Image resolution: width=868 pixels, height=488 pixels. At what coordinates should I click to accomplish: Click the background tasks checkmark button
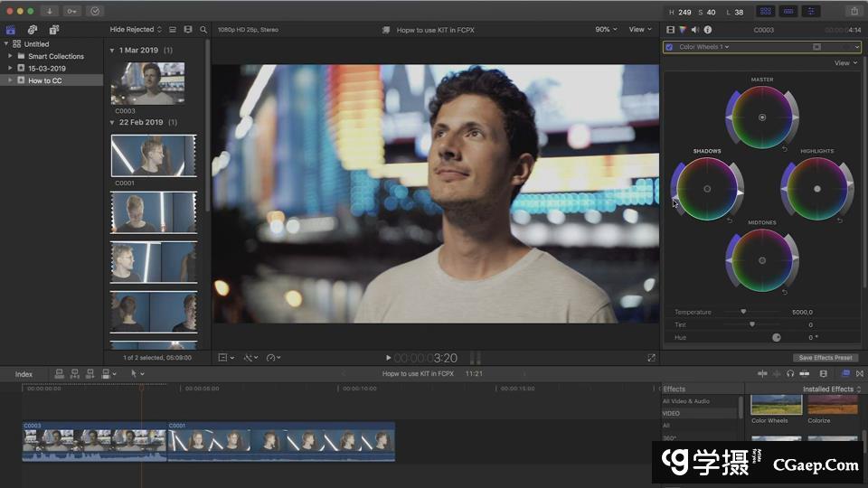click(x=96, y=11)
